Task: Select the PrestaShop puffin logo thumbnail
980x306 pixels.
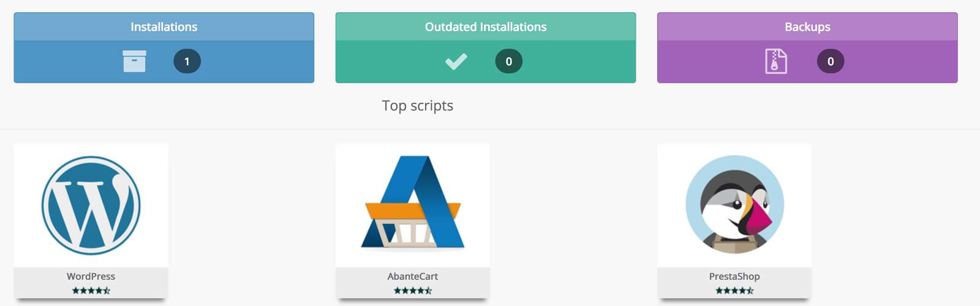Action: coord(734,204)
